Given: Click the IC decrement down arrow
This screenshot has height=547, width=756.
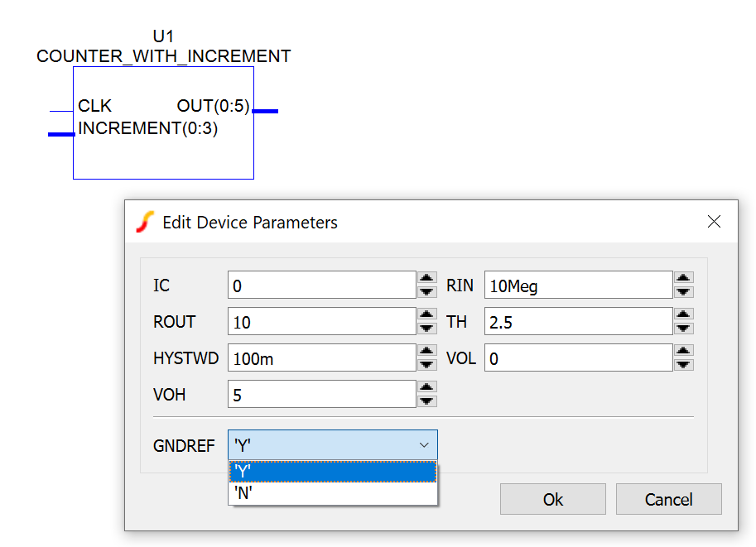Looking at the screenshot, I should pyautogui.click(x=426, y=291).
